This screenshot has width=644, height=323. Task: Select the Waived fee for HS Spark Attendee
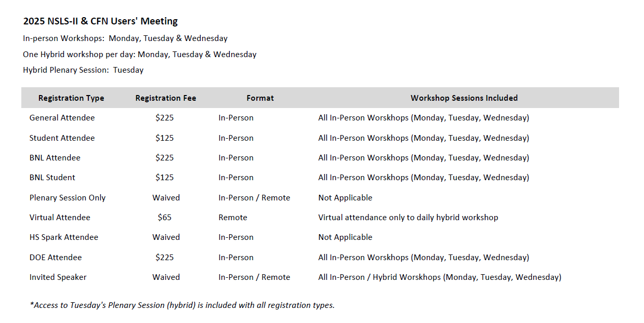coord(166,237)
